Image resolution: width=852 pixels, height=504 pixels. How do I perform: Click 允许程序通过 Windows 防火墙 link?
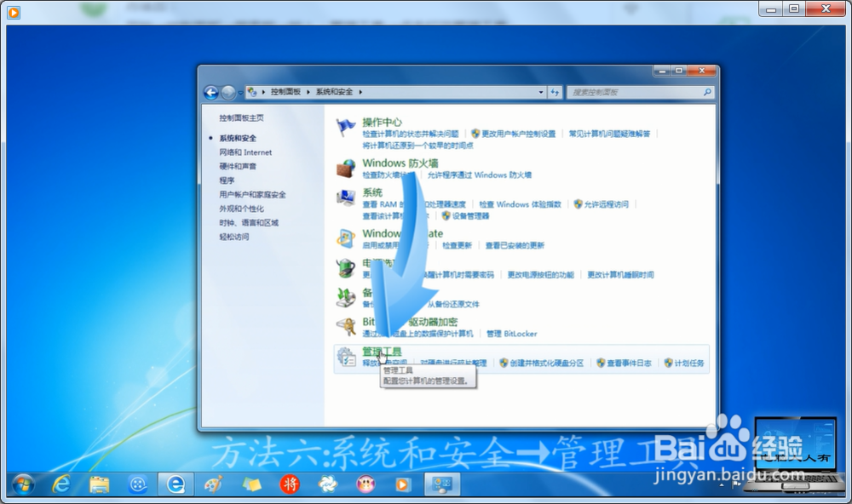[479, 175]
